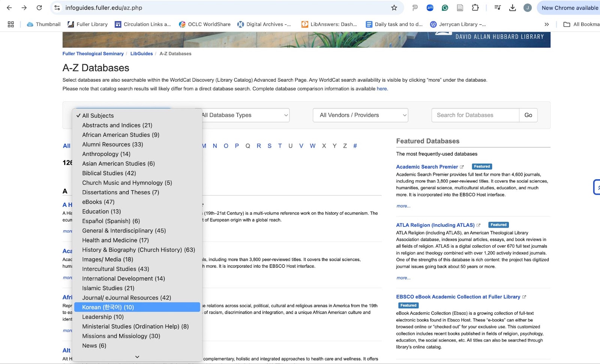
Task: Open the Digital Archives bookmark
Action: (264, 24)
